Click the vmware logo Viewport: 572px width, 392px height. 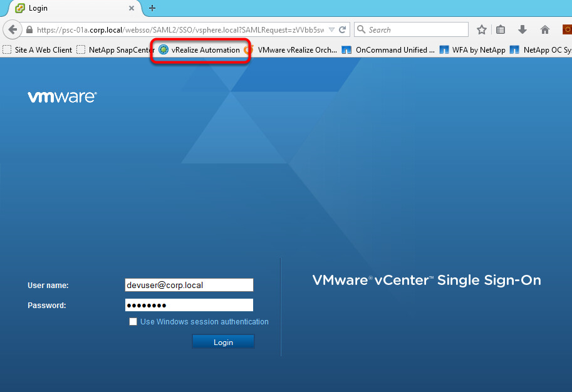tap(63, 97)
